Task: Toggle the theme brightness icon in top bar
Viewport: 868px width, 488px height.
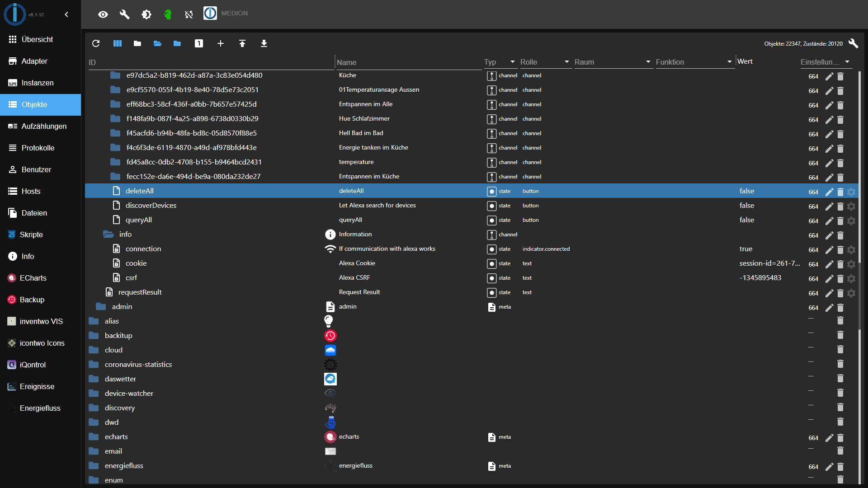Action: (x=146, y=14)
